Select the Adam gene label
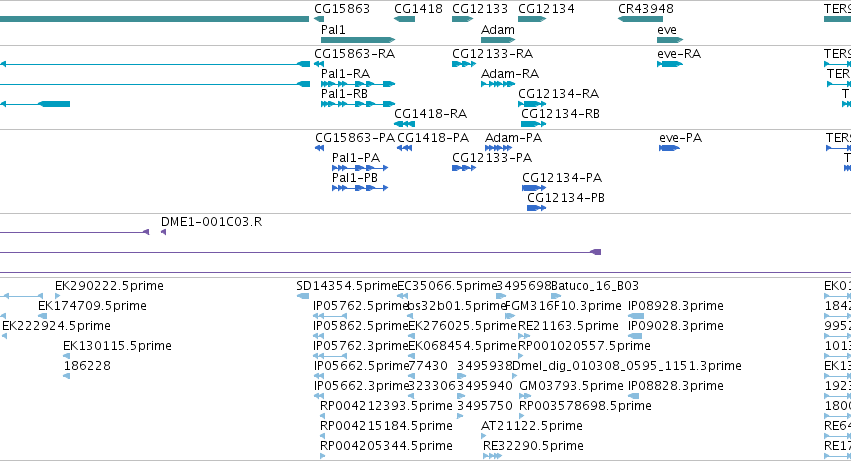Viewport: 851px width, 461px height. pyautogui.click(x=498, y=29)
